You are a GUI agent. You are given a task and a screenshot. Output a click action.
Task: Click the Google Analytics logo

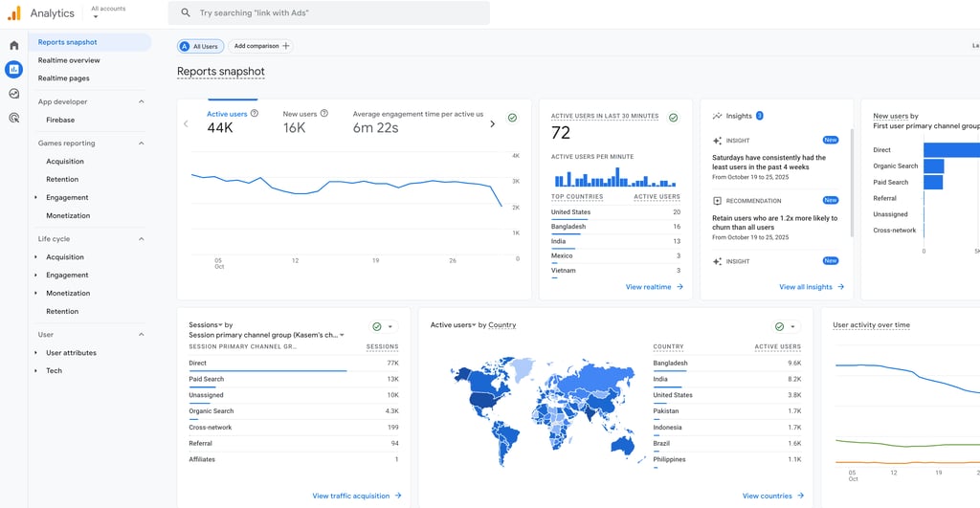point(14,13)
